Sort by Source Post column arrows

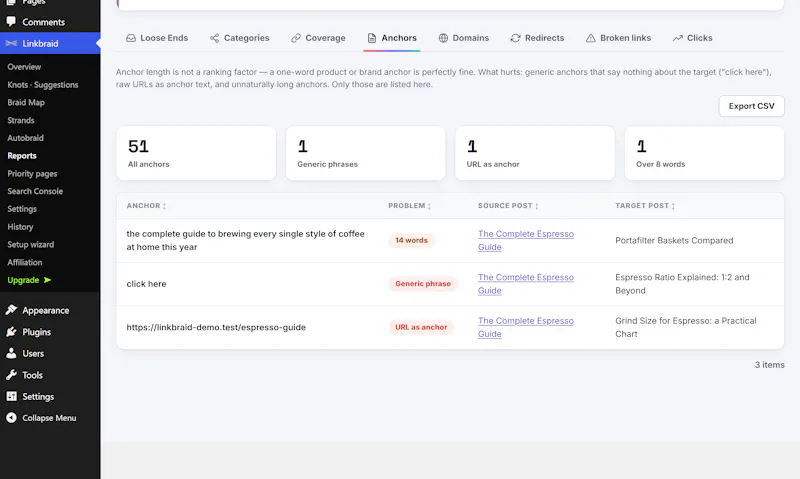pos(537,206)
